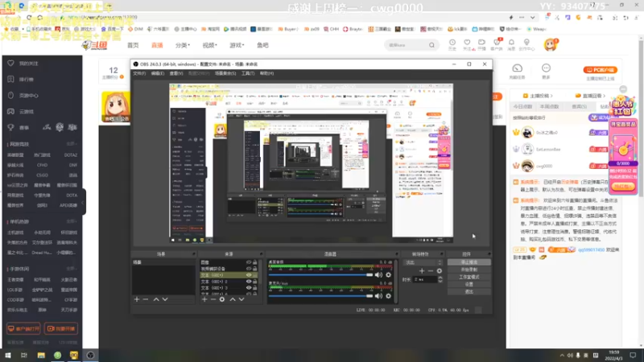The width and height of the screenshot is (644, 362).
Task: Toggle lock on 文本 (GDI+) 2 source
Action: [255, 282]
